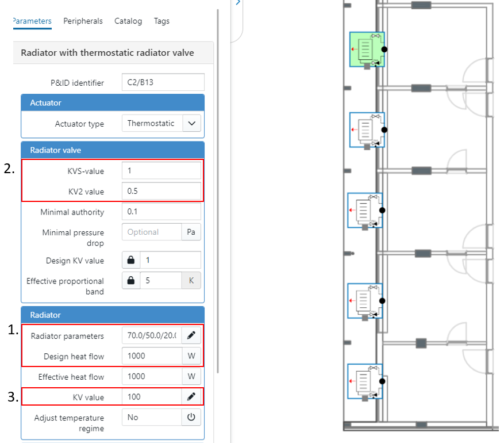Select the second radiator from the top
The height and width of the screenshot is (443, 504).
tap(367, 130)
